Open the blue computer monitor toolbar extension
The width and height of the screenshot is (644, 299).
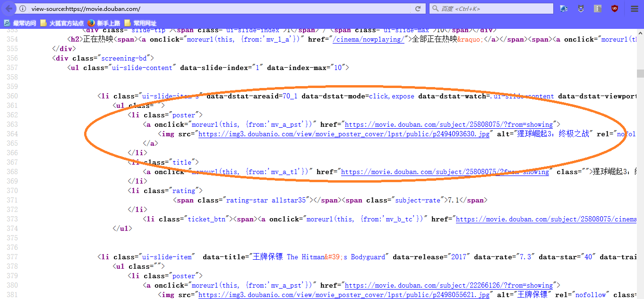[x=564, y=9]
